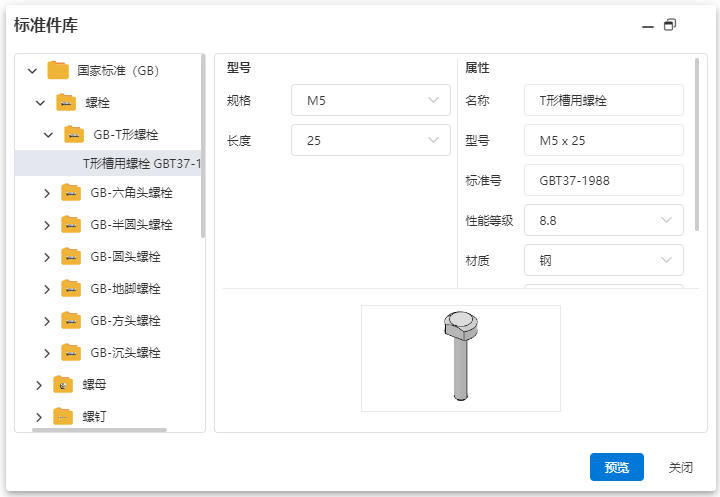Select the GB-地脚螺栓 label
Screen dimensions: 720x497
125,288
